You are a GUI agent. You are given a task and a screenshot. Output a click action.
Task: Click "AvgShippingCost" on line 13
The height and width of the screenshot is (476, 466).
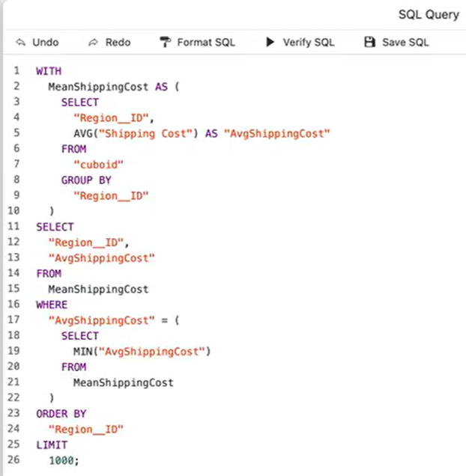coord(101,258)
